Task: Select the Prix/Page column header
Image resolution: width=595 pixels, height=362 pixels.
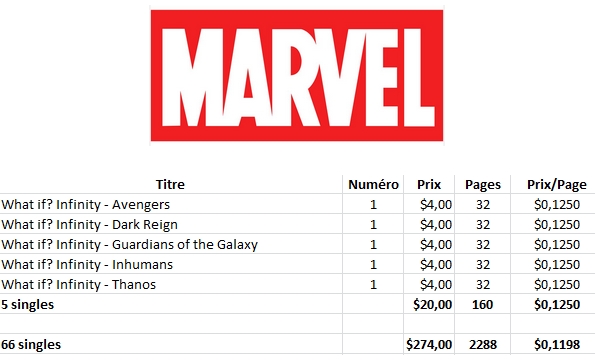Action: point(556,184)
